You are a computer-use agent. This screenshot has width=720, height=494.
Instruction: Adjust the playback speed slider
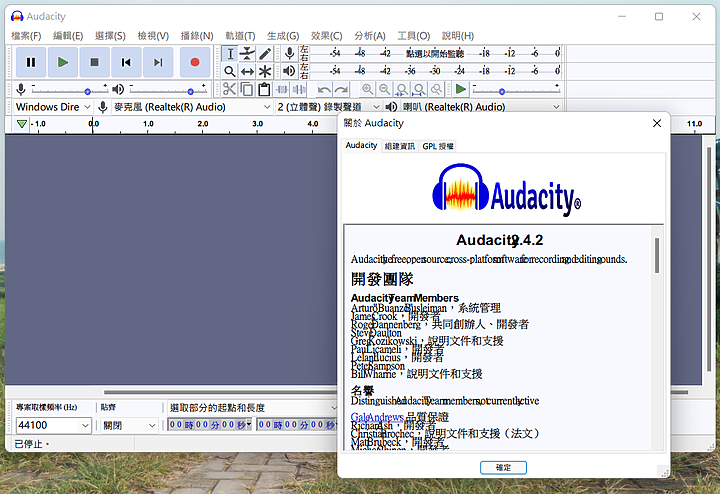point(516,90)
